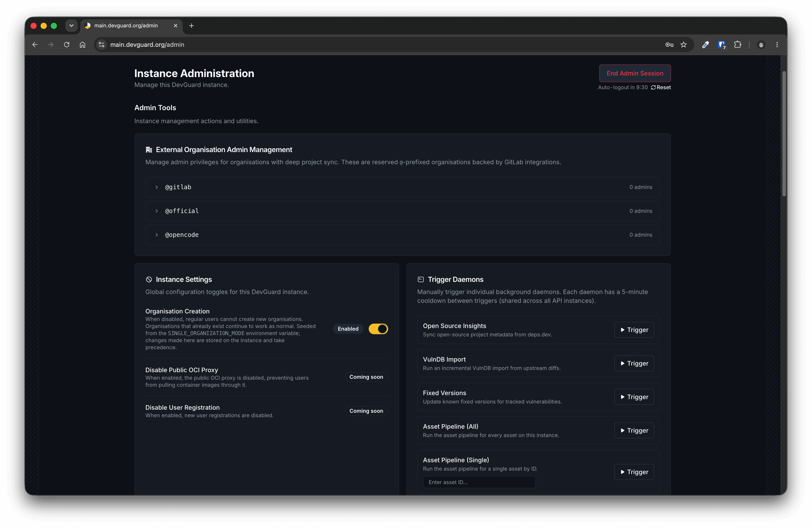Viewport: 812px width, 528px height.
Task: Open the browser profile avatar
Action: point(761,45)
